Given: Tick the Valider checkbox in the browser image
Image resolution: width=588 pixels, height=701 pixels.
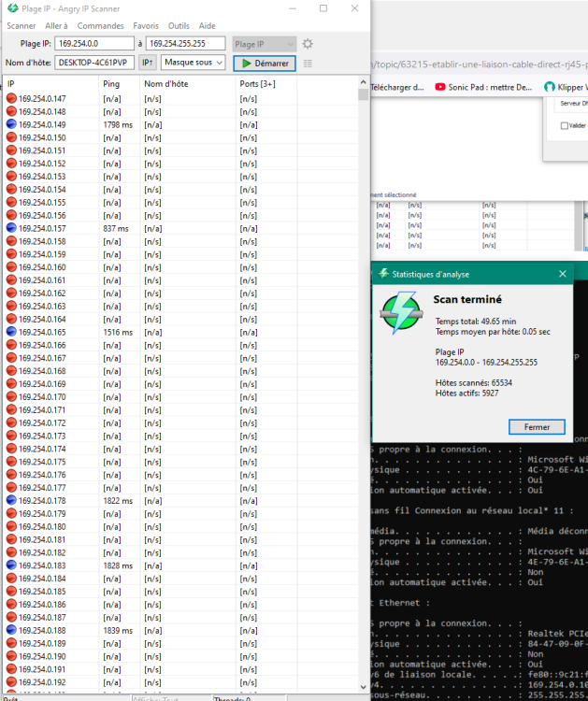Looking at the screenshot, I should pos(565,125).
